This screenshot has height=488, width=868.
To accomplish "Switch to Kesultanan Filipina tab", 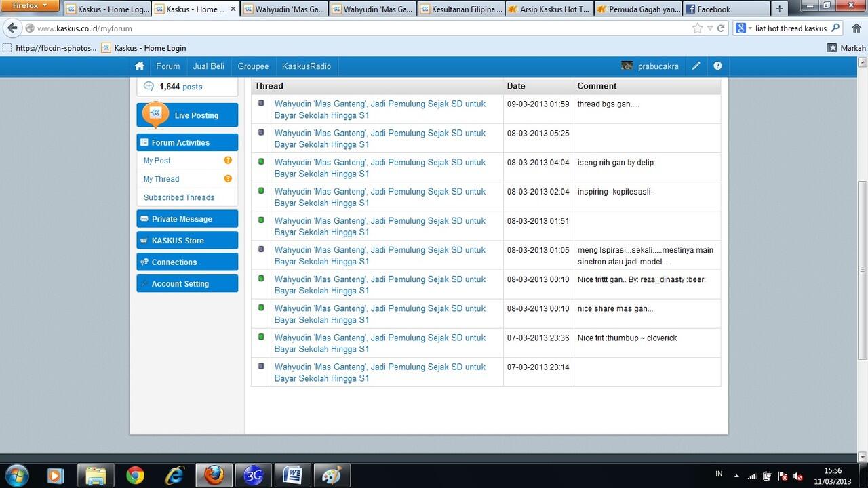I will 461,9.
